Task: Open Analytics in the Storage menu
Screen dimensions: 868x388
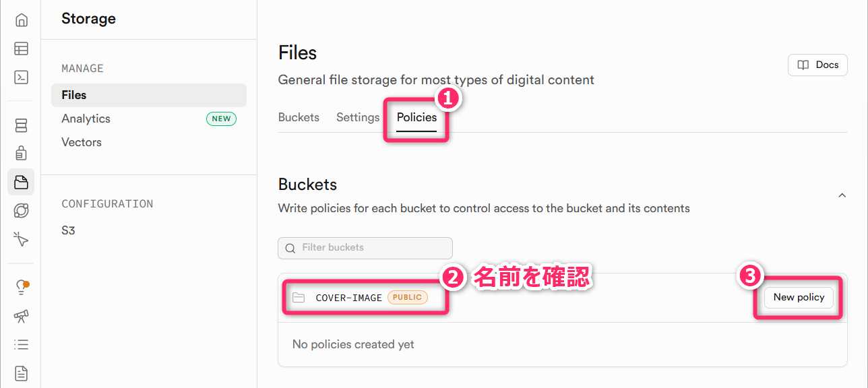Action: 86,119
